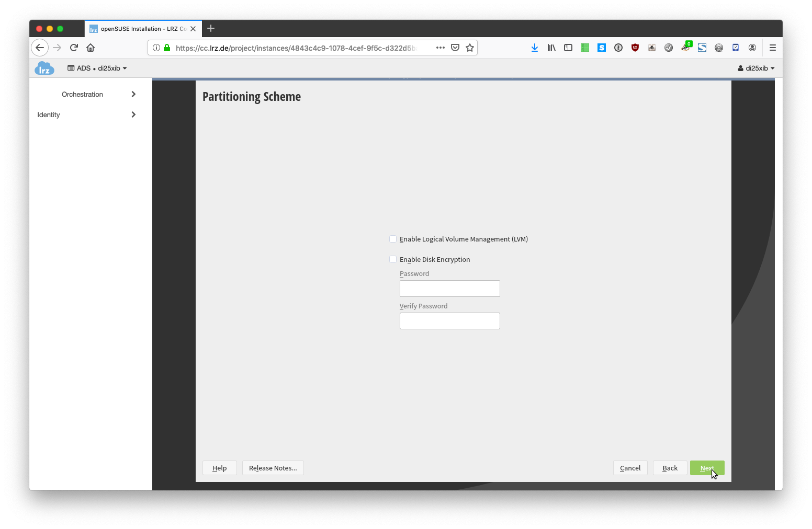Click the uBlock Origin shield icon
This screenshot has width=812, height=529.
[635, 48]
